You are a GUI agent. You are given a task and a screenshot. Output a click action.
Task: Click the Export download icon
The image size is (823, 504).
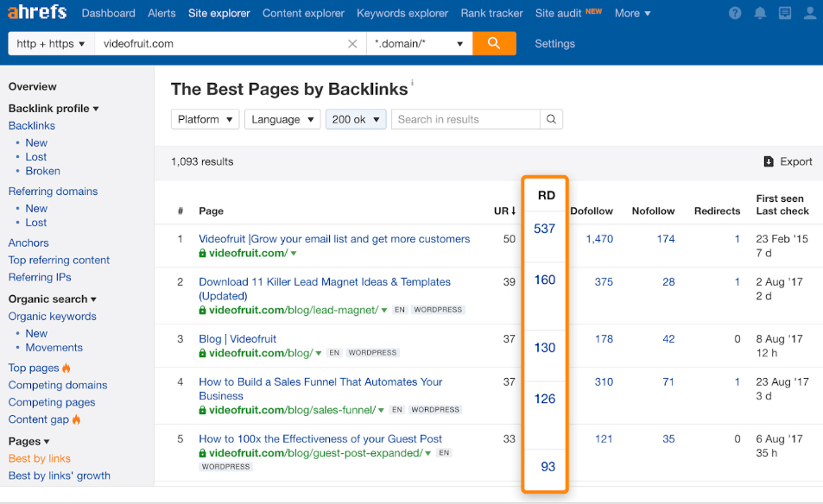(769, 161)
